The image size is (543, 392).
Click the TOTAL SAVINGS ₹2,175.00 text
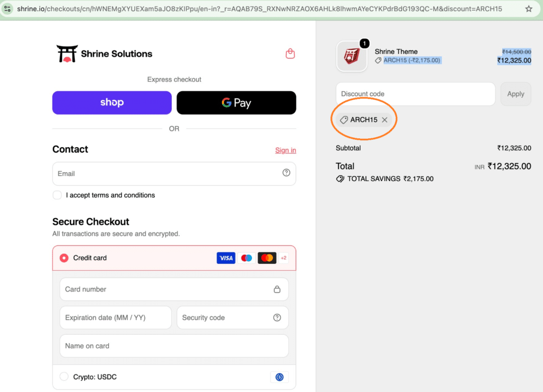tap(390, 179)
